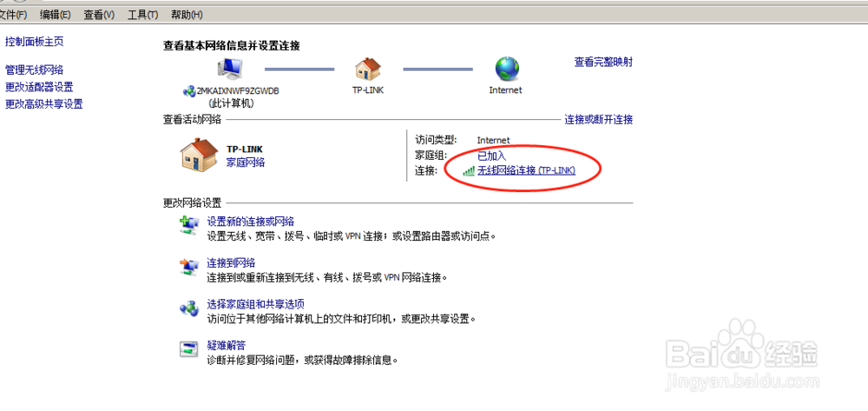Click 已加入 homegroup link
Screen dimensions: 868x411
[491, 156]
